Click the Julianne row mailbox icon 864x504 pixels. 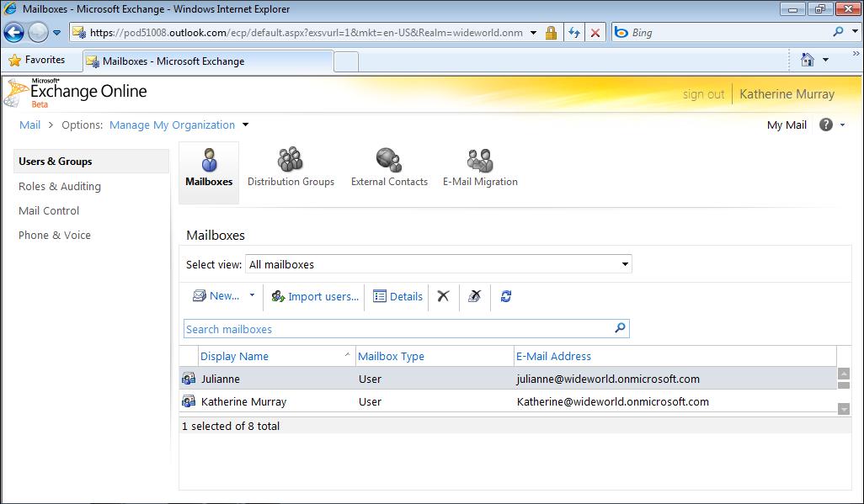coord(189,379)
